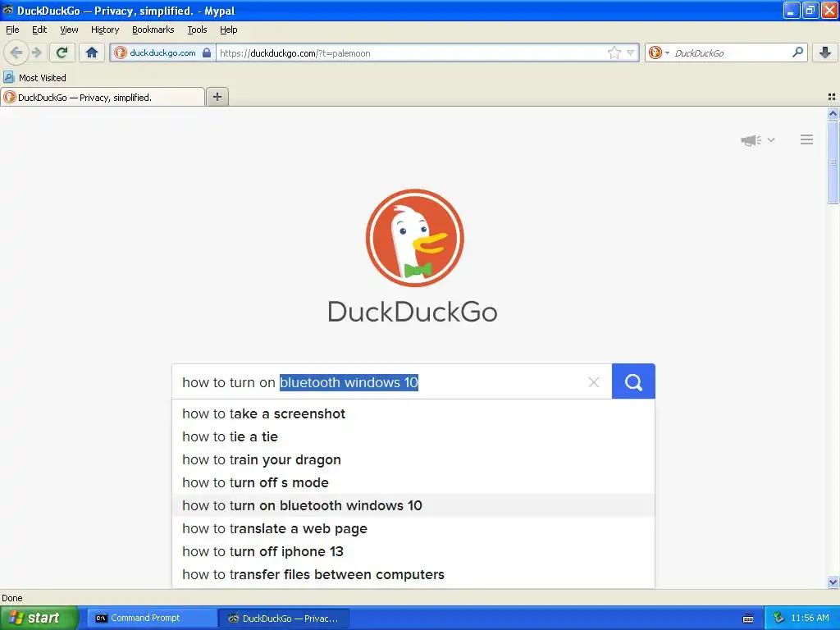Open the Downloads arrow button

[x=825, y=52]
